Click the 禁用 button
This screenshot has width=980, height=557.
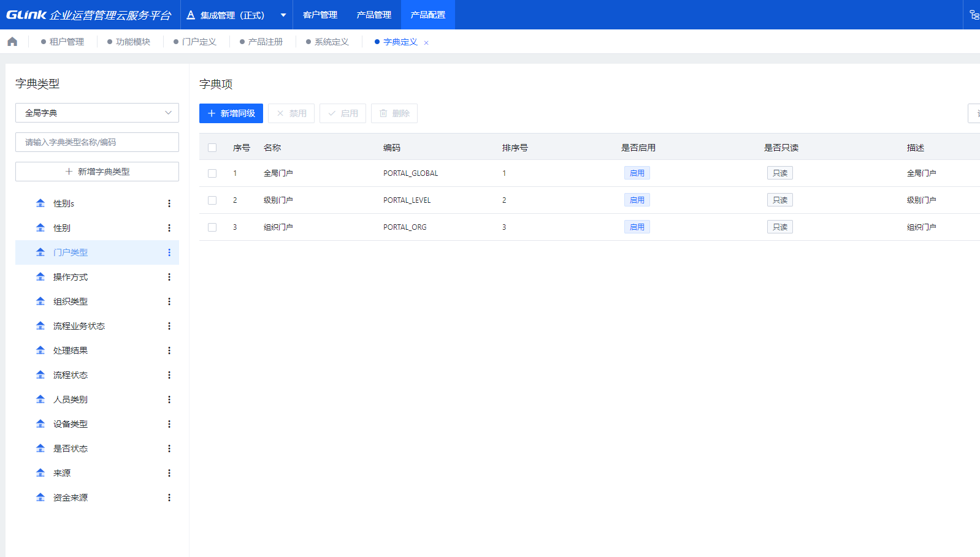291,113
